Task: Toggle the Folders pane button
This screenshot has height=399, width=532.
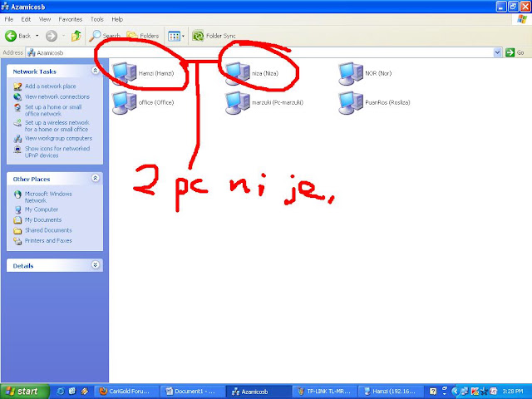Action: 142,36
